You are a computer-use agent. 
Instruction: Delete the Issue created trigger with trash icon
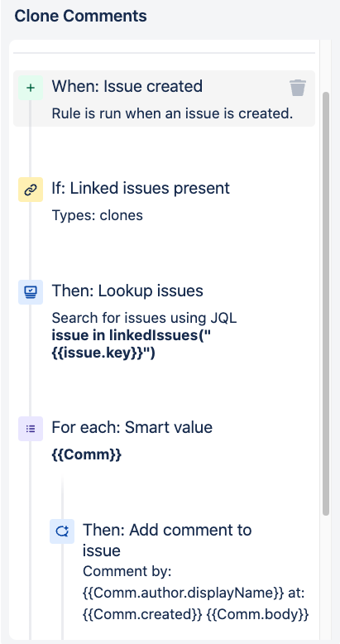[x=297, y=88]
